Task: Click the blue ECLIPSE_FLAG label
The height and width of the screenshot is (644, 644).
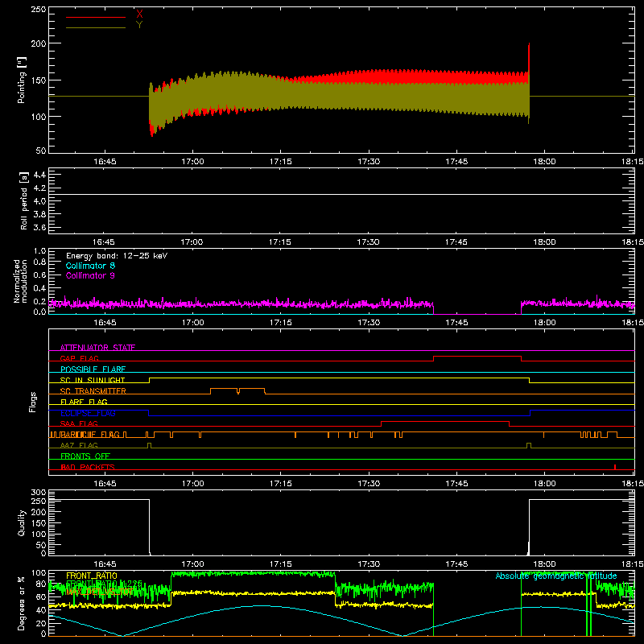Action: [88, 413]
